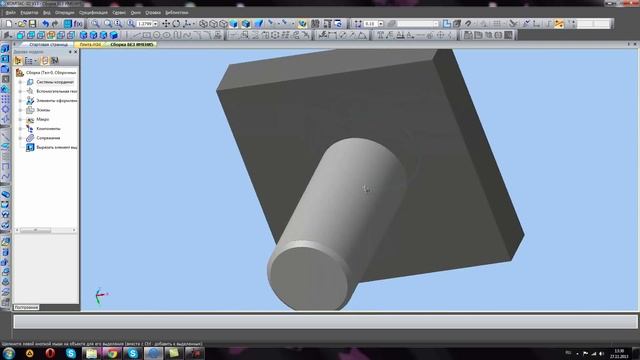Activate the Rotate view tool
The width and height of the screenshot is (640, 360).
[176, 24]
